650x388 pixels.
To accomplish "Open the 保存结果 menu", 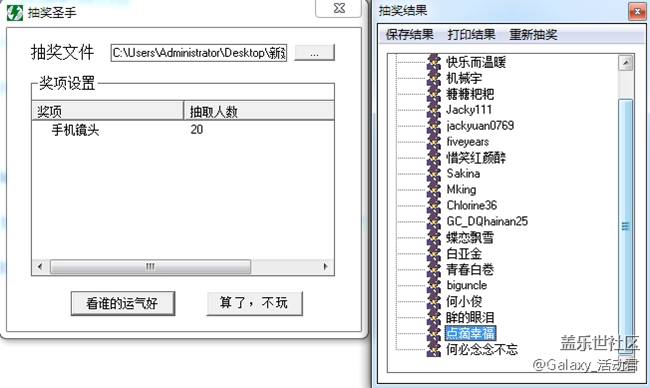I will click(409, 34).
